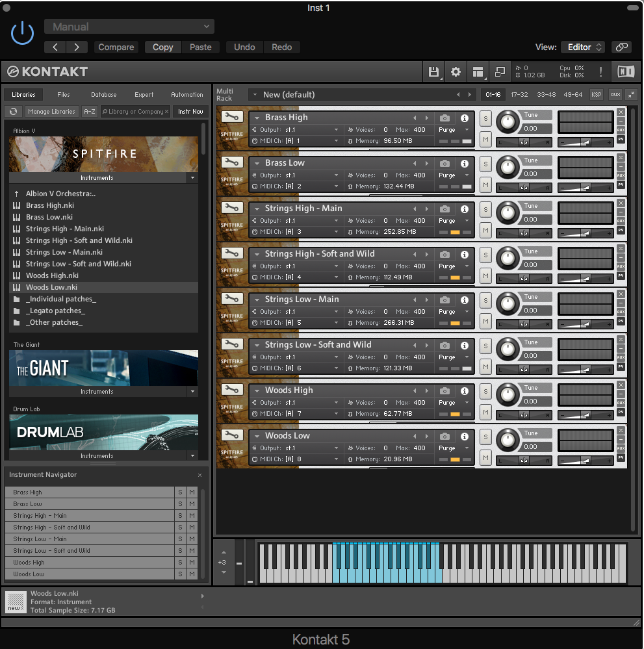The height and width of the screenshot is (649, 644).
Task: Toggle the aux rack button
Action: (615, 95)
